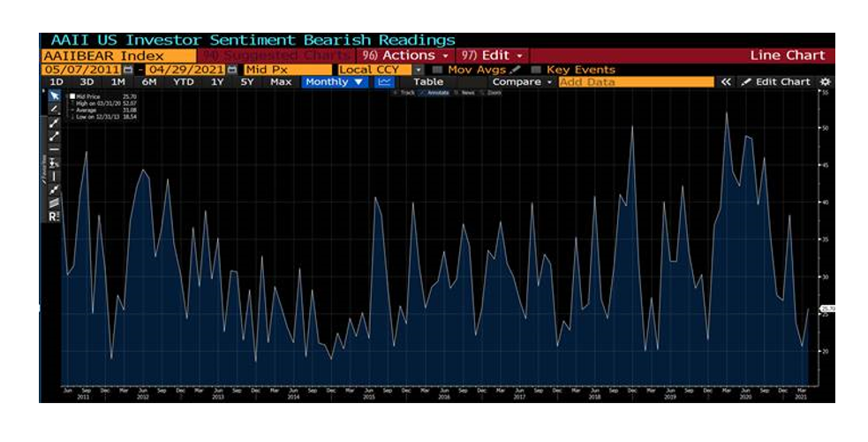Viewport: 868px width, 442px height.
Task: Enable the Key Events checkbox
Action: 535,70
